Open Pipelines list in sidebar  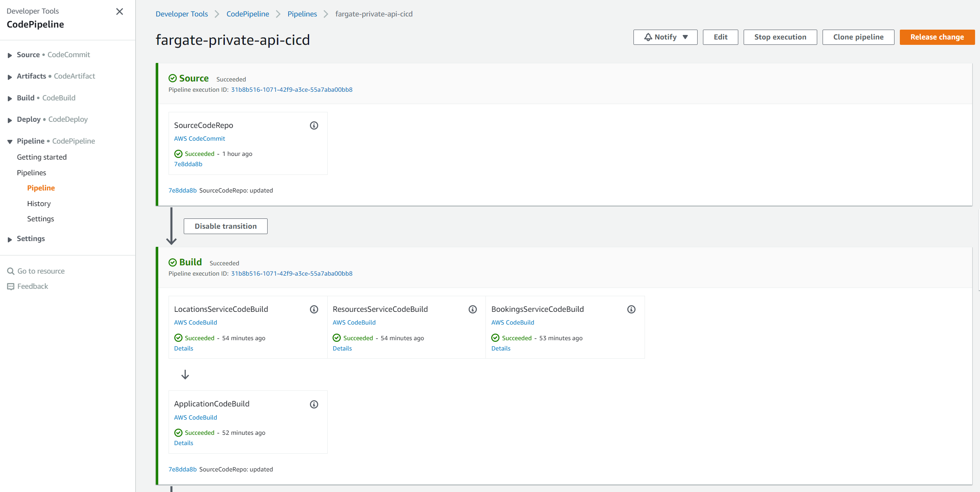pos(31,173)
